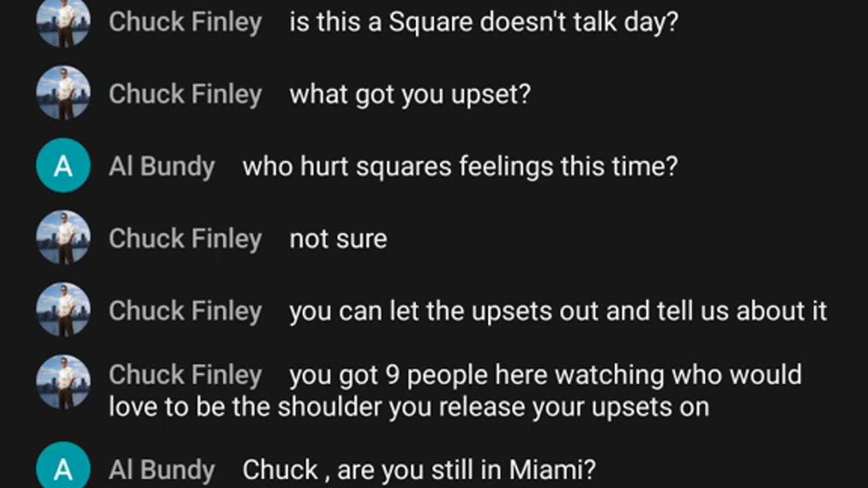This screenshot has height=488, width=868.
Task: Click Chuck Finley's avatar beside 'you can let the upsets out'
Action: 63,310
